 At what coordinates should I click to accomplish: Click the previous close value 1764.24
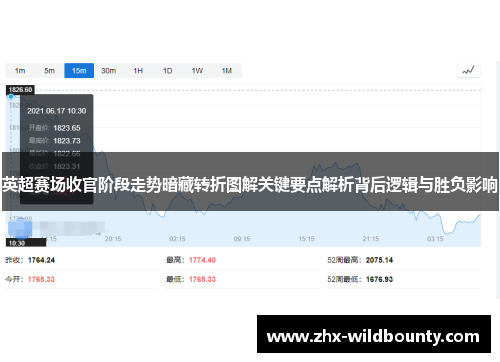[41, 260]
